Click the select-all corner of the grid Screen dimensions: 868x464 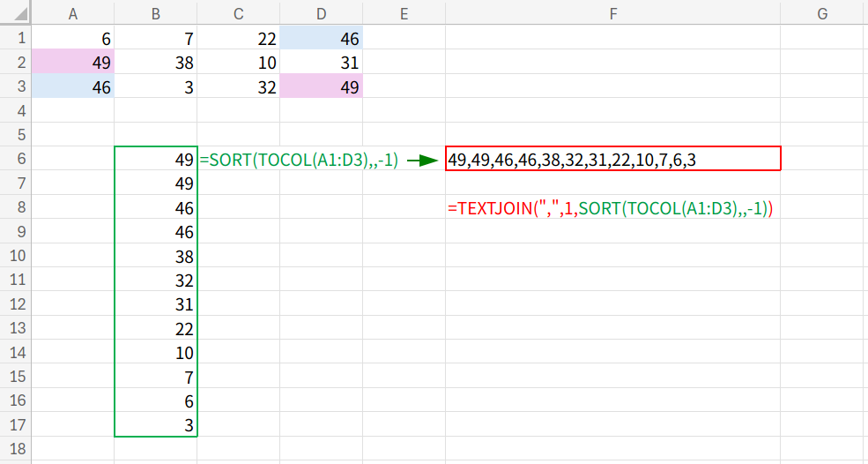15,12
